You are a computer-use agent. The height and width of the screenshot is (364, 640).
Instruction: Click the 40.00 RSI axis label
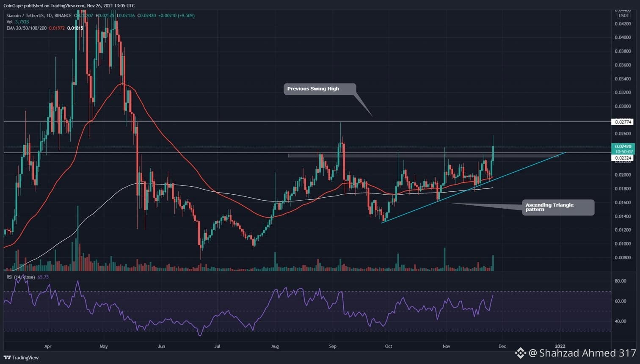[x=621, y=321]
